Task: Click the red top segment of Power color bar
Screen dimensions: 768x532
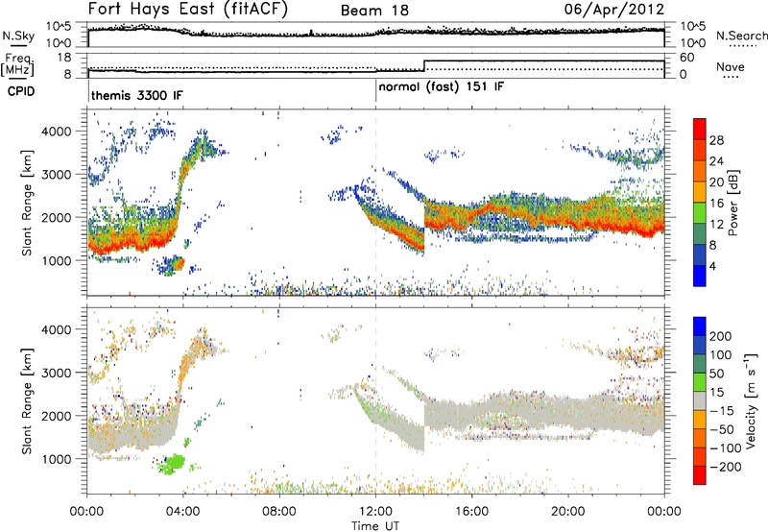Action: pyautogui.click(x=700, y=129)
